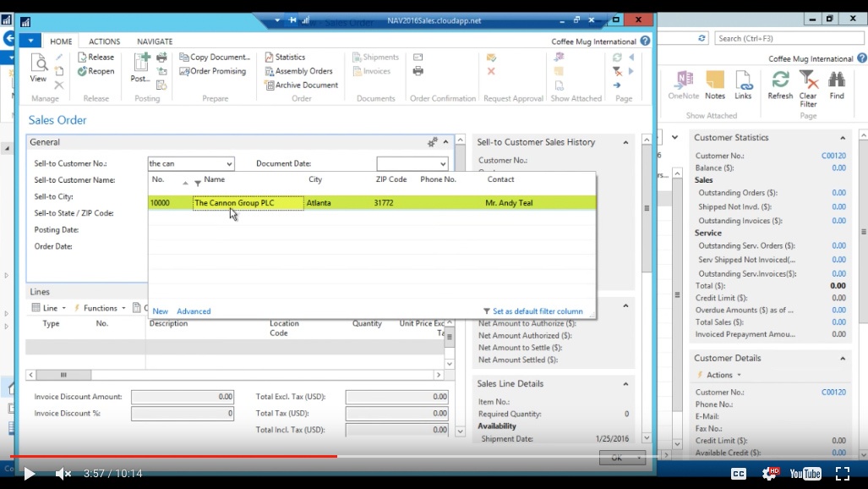Switch to the NAVIGATE ribbon tab
This screenshot has height=489, width=868.
point(155,41)
